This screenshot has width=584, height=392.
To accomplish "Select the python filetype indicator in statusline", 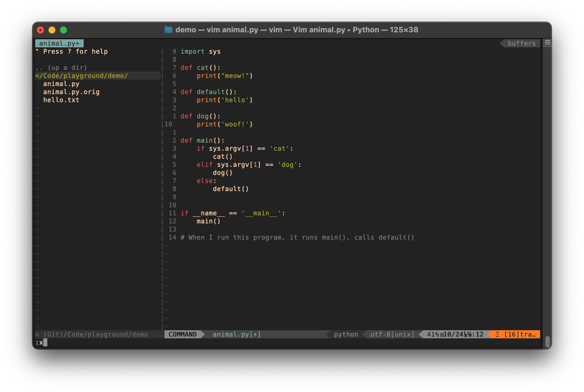I will (x=346, y=334).
